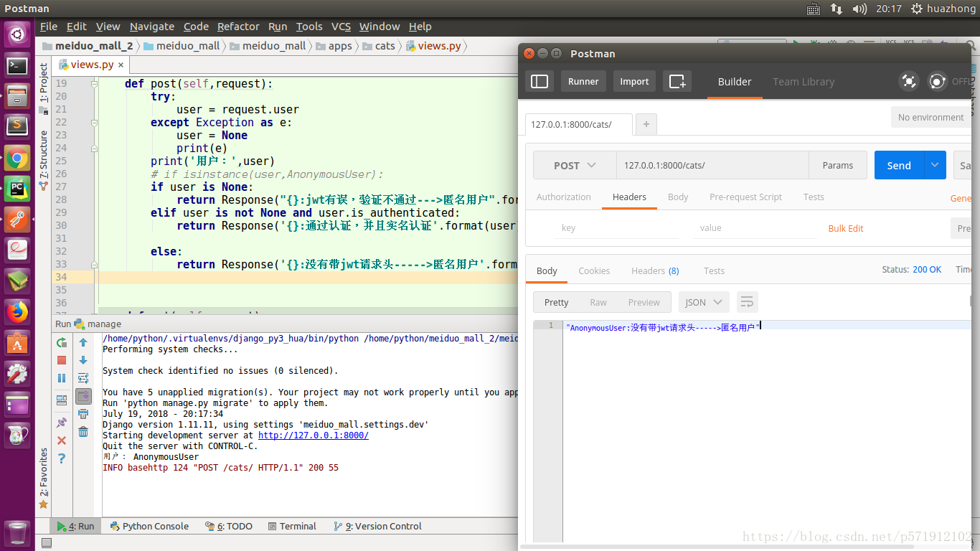Switch response view to Preview

(x=644, y=302)
